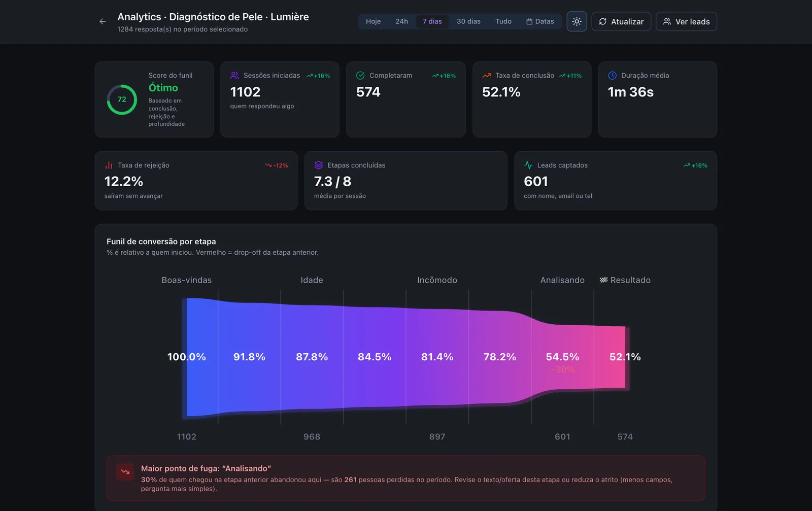Click the 1m 36s duration value

(x=631, y=92)
